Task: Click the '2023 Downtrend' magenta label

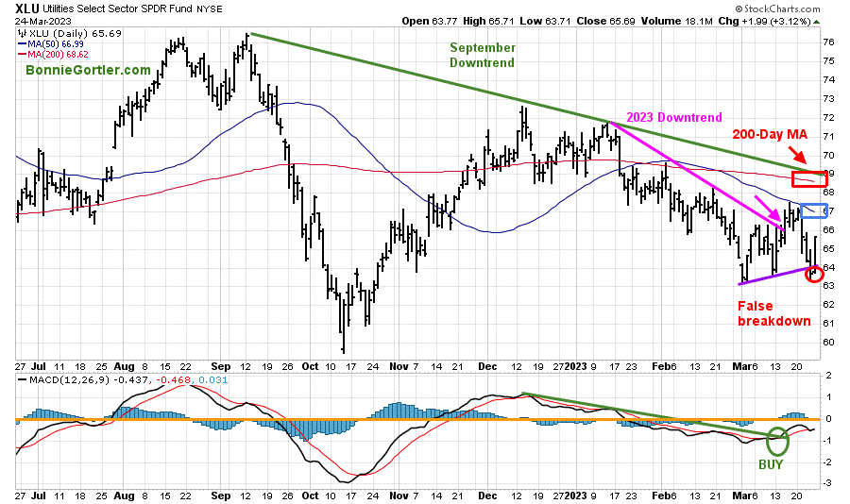Action: [673, 117]
